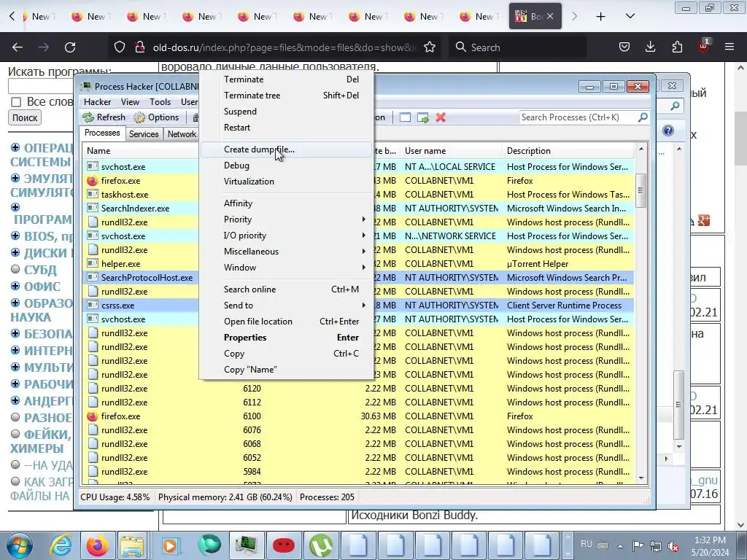Image resolution: width=747 pixels, height=560 pixels.
Task: Open the list all tabs dropdown chevron
Action: pos(630,17)
